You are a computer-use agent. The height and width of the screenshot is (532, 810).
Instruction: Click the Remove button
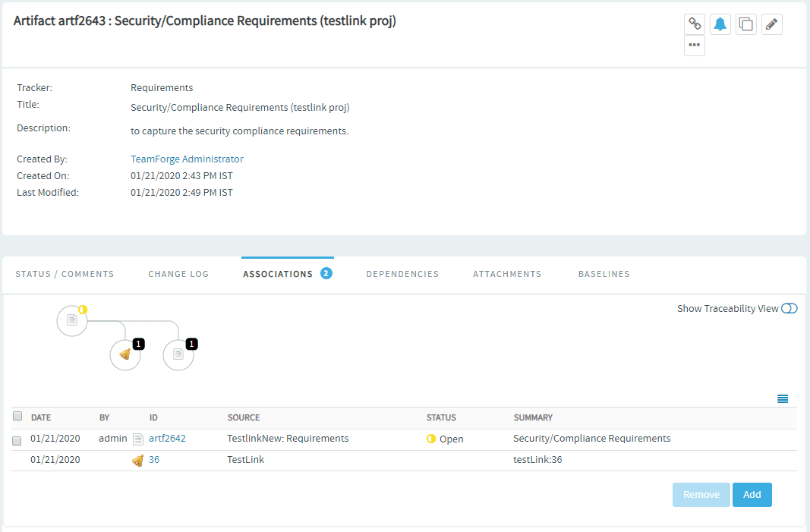(x=701, y=495)
